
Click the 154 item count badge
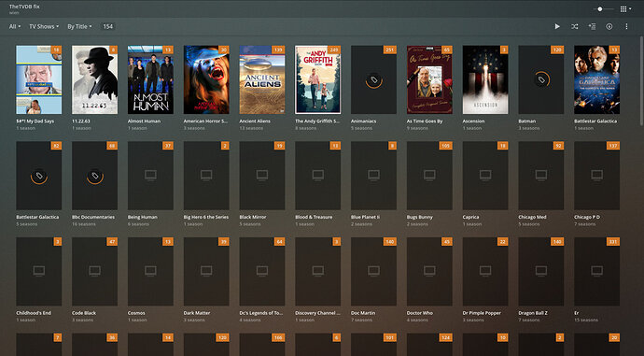coord(108,26)
